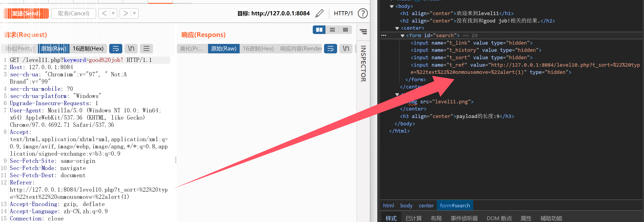
Task: Open the 布局 (Layout) tab
Action: click(436, 218)
